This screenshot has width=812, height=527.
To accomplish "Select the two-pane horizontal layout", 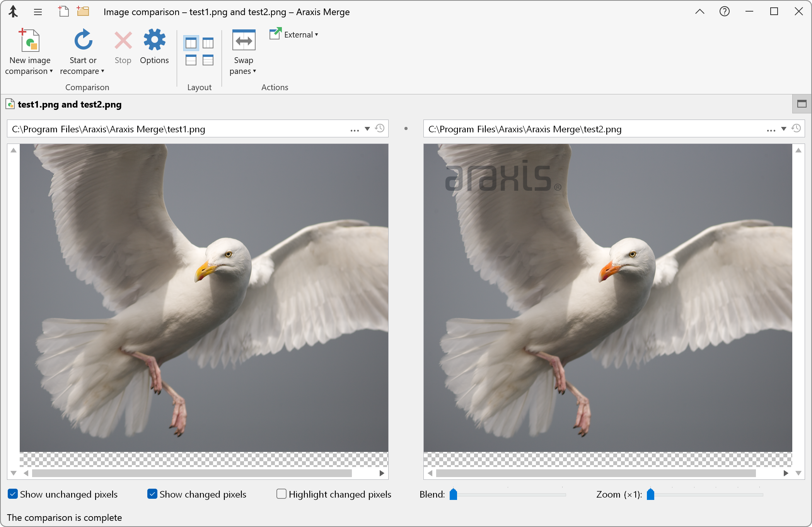I will click(191, 60).
